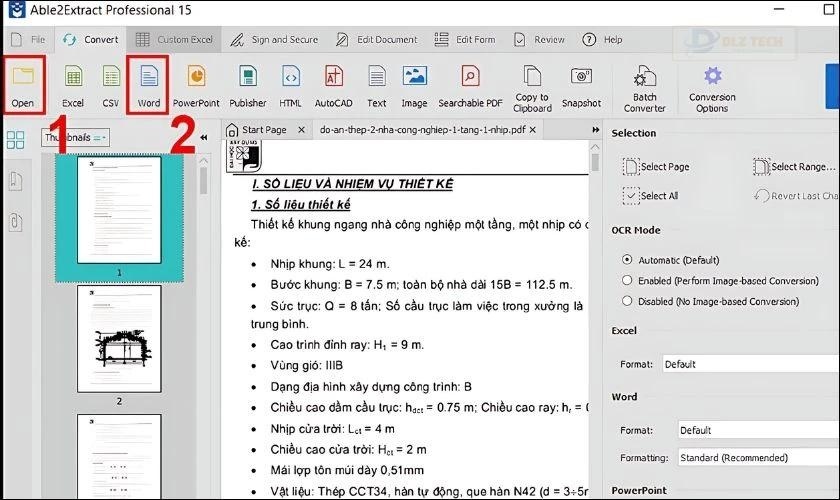Select page 2 thumbnail
This screenshot has width=840, height=500.
tap(119, 339)
